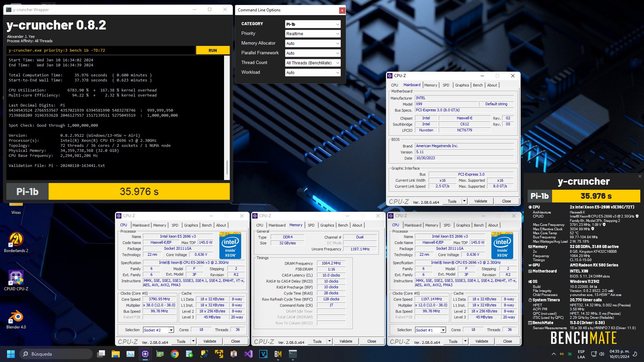
Task: Open the Windows Start menu
Action: coord(11,354)
